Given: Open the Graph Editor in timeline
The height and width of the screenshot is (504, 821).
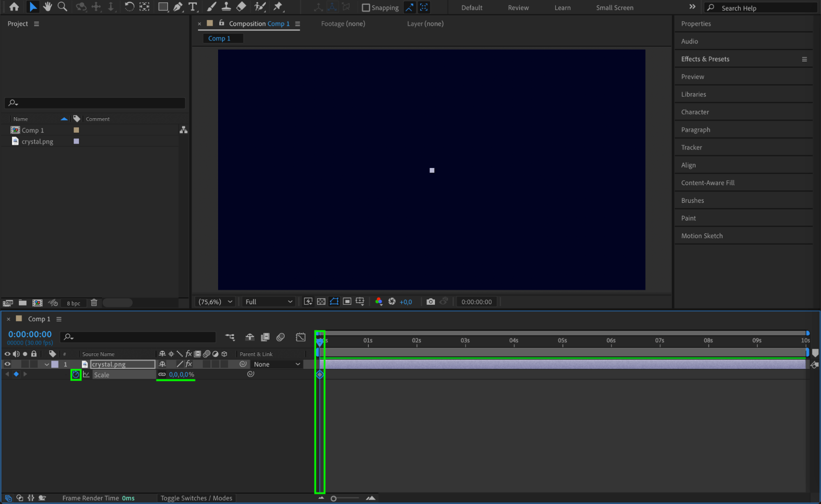Looking at the screenshot, I should coord(300,337).
